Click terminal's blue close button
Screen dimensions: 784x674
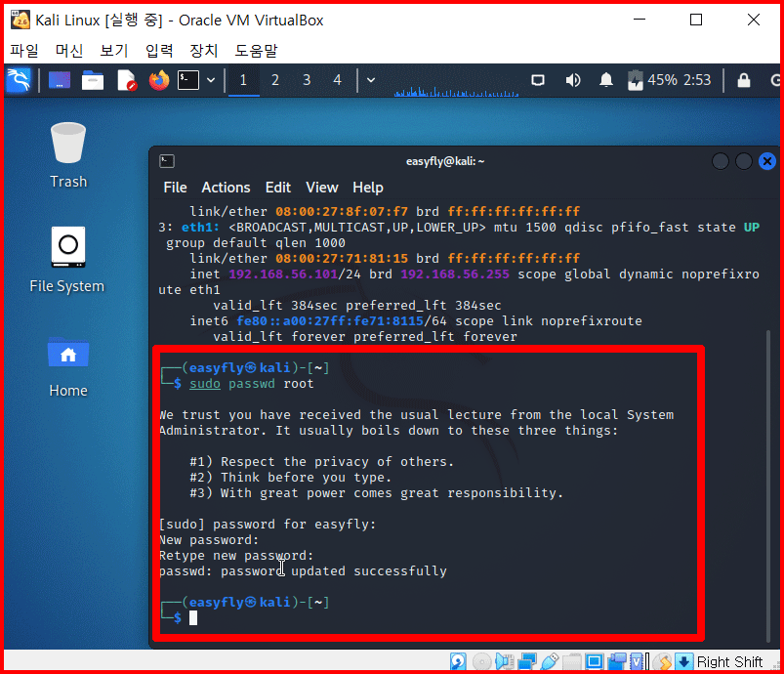tap(767, 161)
